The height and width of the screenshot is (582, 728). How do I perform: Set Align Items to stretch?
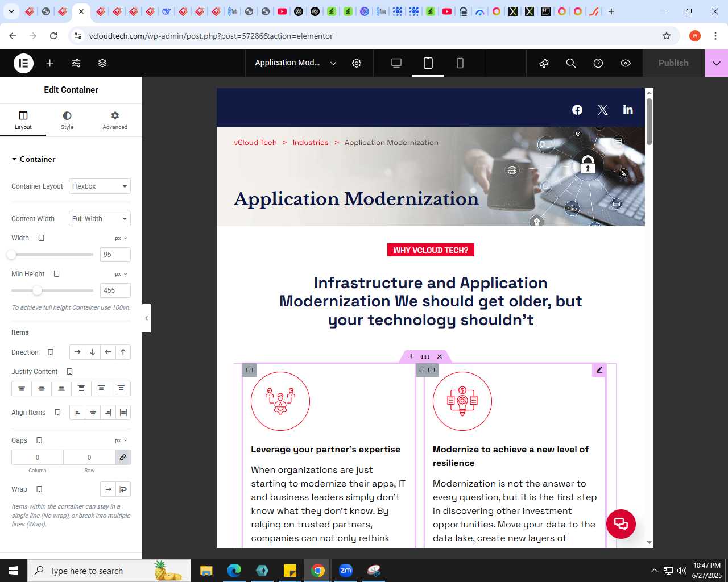coord(123,413)
